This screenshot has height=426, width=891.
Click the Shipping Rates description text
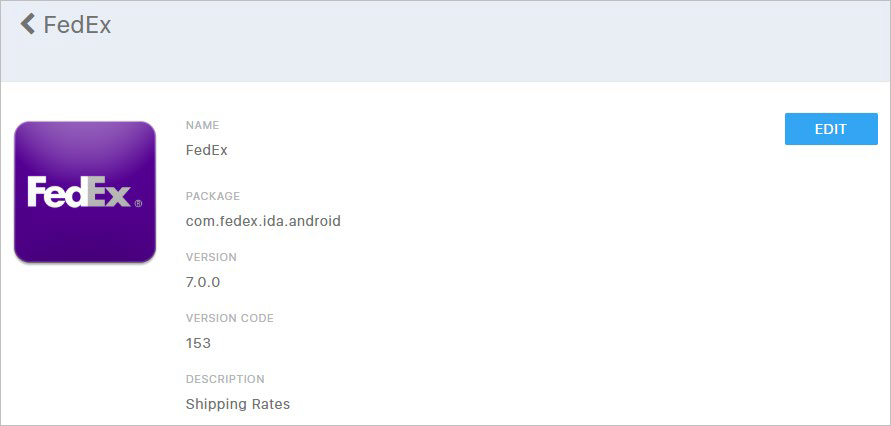coord(238,404)
